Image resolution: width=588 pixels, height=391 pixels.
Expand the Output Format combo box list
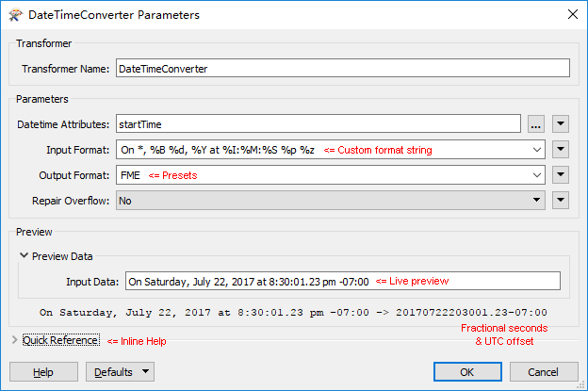coord(536,175)
